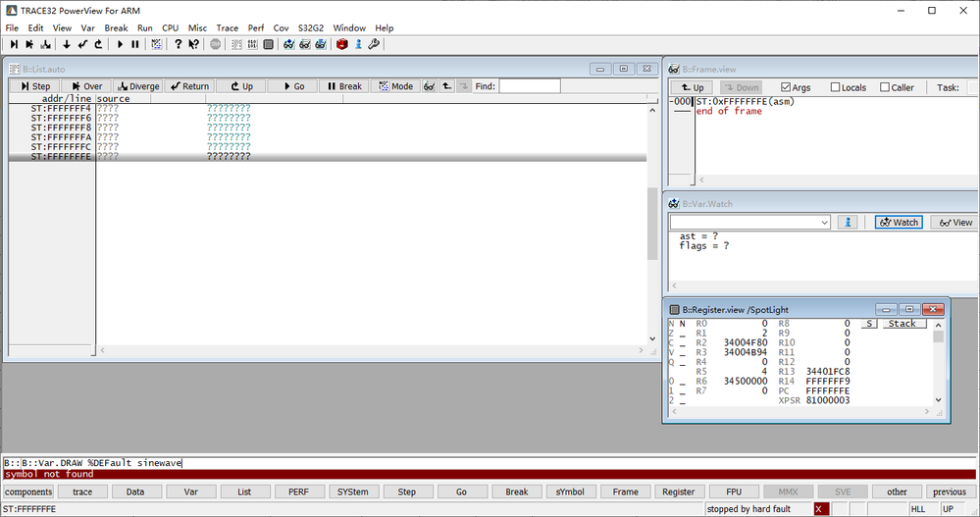
Task: Select the ST:FFFFFFFA row in List.auto
Action: (328, 137)
